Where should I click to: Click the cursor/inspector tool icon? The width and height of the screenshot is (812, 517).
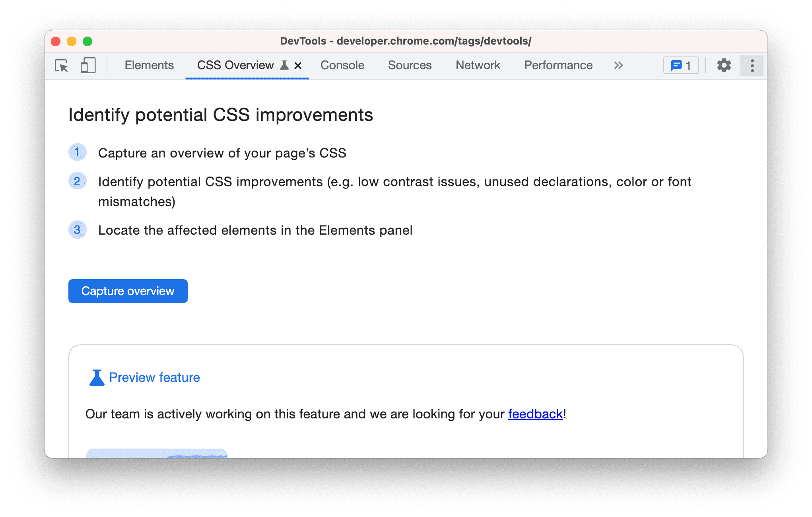pos(62,65)
